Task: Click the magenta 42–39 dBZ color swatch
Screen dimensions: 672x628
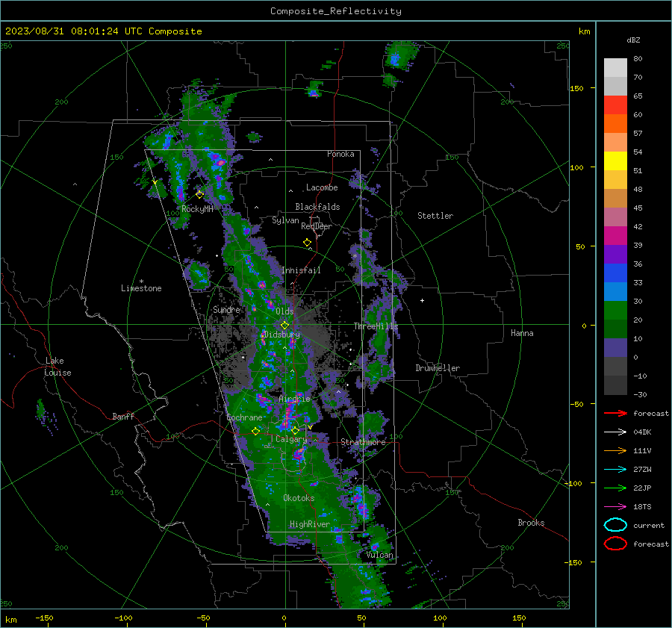Action: click(615, 235)
